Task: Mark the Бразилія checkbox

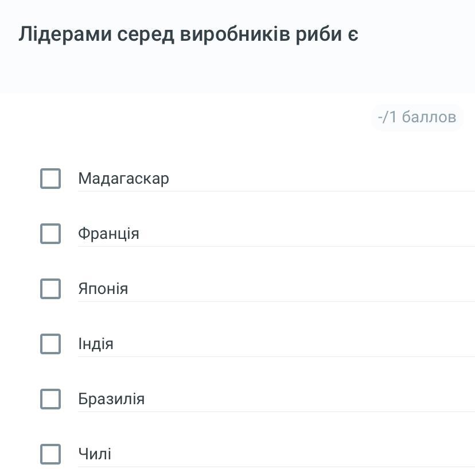Action: click(x=50, y=399)
